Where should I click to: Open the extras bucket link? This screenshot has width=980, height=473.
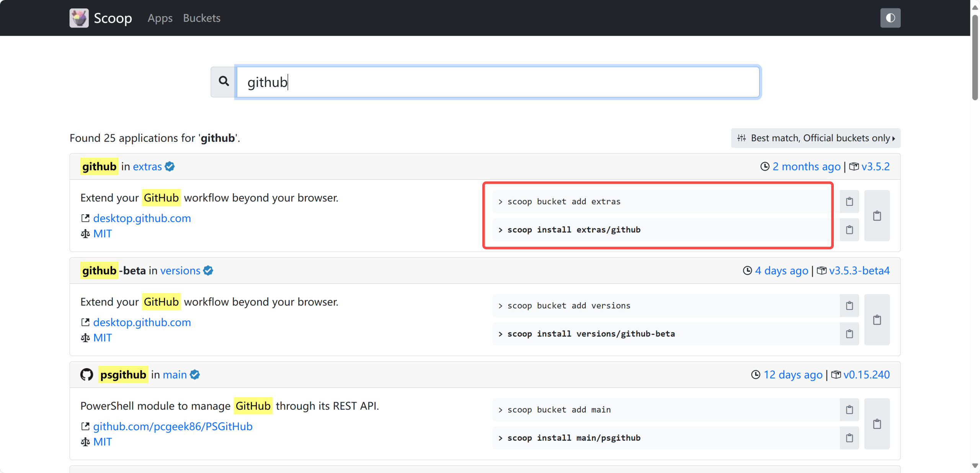click(x=147, y=167)
